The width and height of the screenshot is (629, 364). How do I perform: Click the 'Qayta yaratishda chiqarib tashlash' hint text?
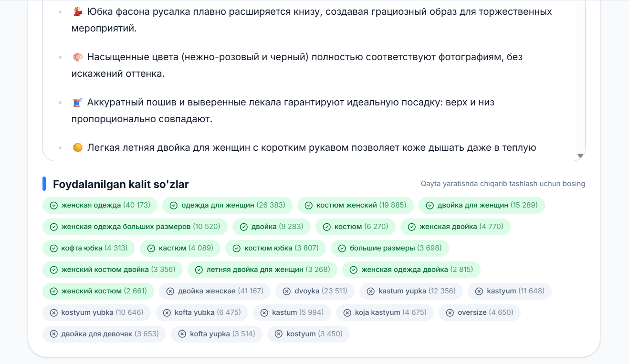click(x=503, y=184)
